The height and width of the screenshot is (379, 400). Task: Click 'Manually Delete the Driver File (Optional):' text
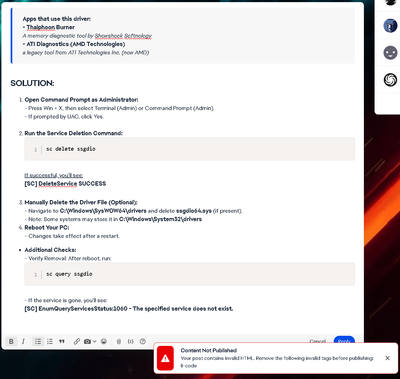tap(81, 202)
